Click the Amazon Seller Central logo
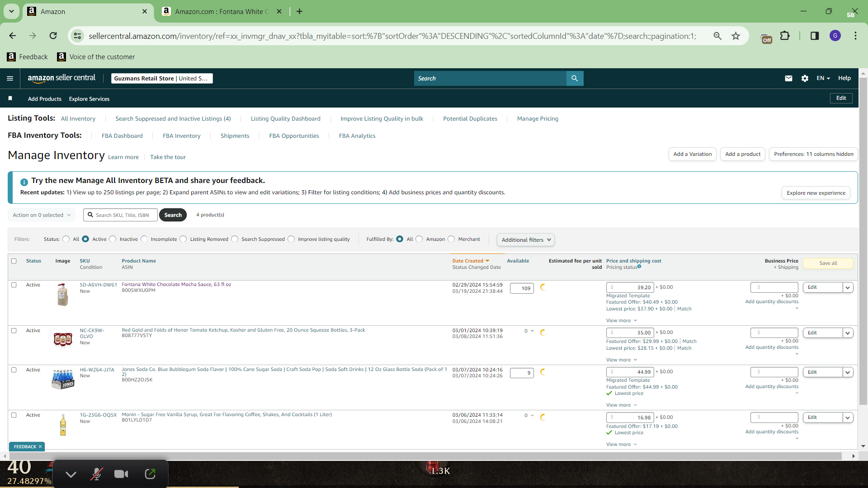The image size is (868, 488). point(61,78)
